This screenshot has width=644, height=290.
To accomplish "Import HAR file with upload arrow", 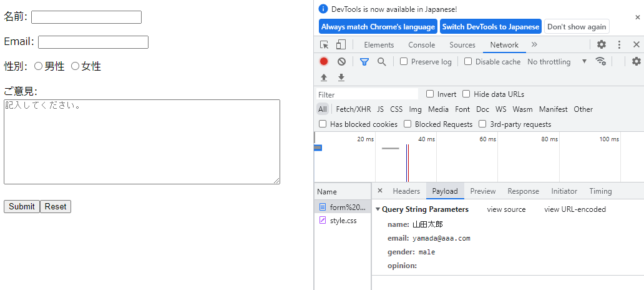I will [x=324, y=77].
